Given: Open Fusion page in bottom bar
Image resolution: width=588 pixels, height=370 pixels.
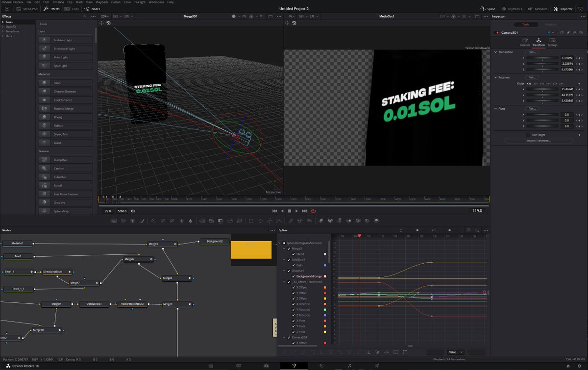Looking at the screenshot, I should click(293, 366).
